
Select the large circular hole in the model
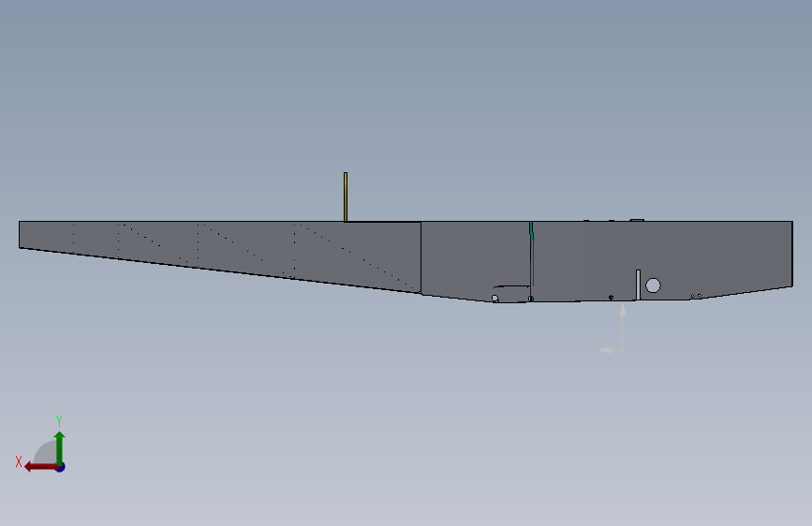(x=653, y=285)
